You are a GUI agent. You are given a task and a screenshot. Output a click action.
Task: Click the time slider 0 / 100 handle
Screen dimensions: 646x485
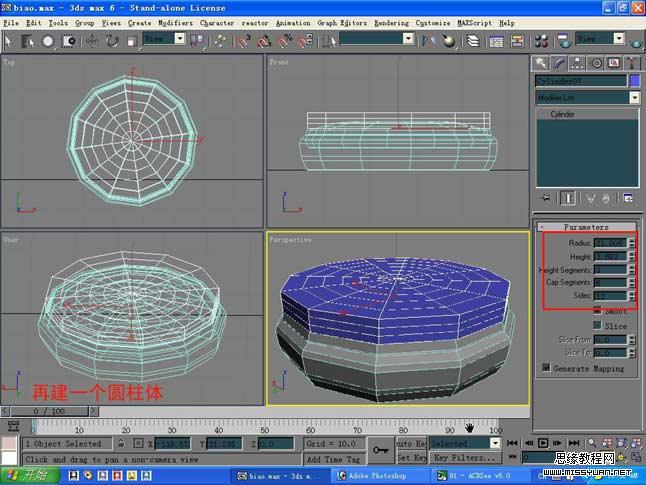pyautogui.click(x=49, y=411)
